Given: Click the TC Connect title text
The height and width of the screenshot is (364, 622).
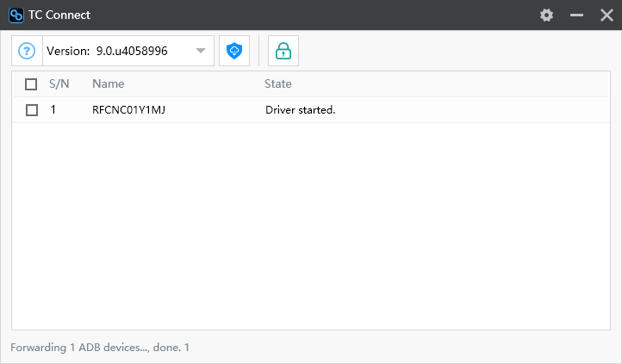Looking at the screenshot, I should (59, 15).
